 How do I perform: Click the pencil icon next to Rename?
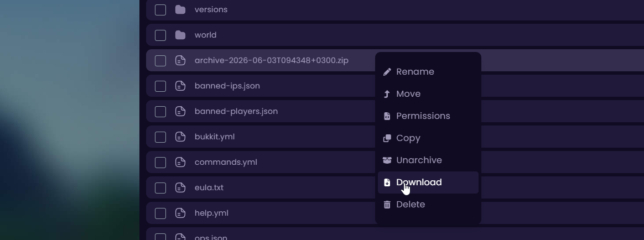tap(387, 72)
